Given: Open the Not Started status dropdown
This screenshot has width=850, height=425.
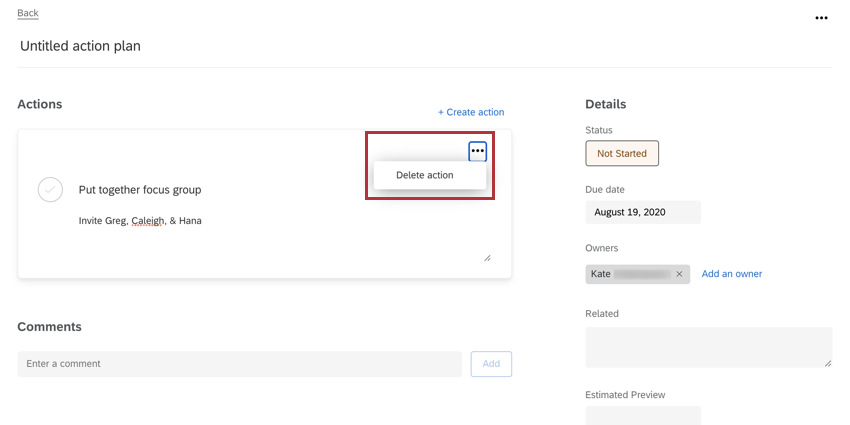Looking at the screenshot, I should (x=622, y=154).
